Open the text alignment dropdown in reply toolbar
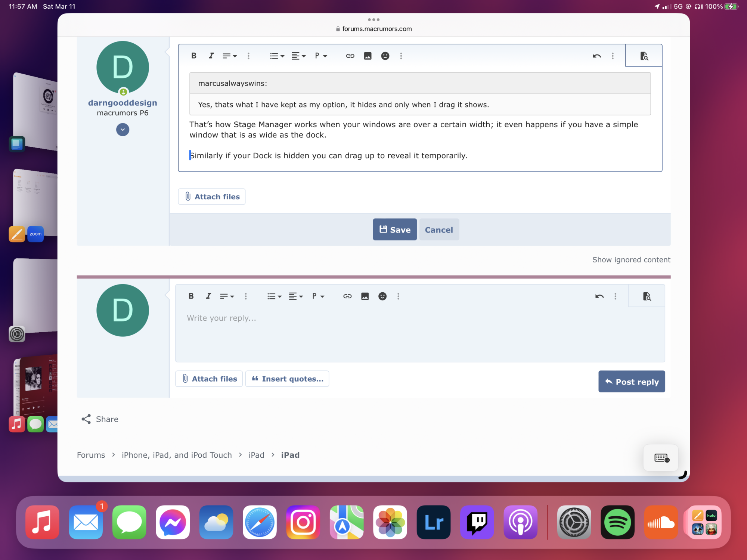Viewport: 747px width, 560px height. tap(295, 296)
